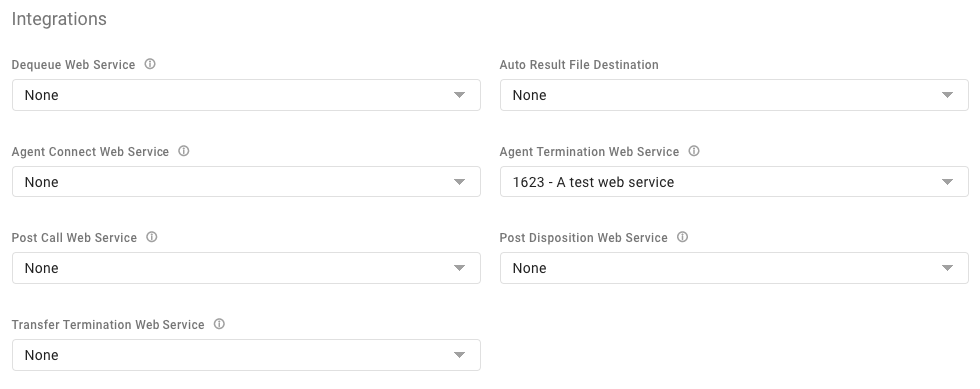Click the arrow on Dequeue Web Service dropdown
This screenshot has height=389, width=980.
click(x=459, y=95)
